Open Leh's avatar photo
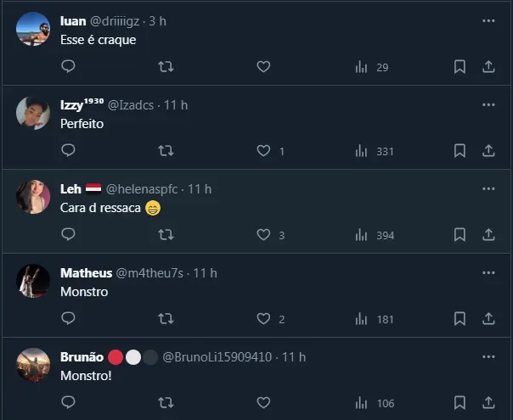The height and width of the screenshot is (420, 513). pos(33,197)
